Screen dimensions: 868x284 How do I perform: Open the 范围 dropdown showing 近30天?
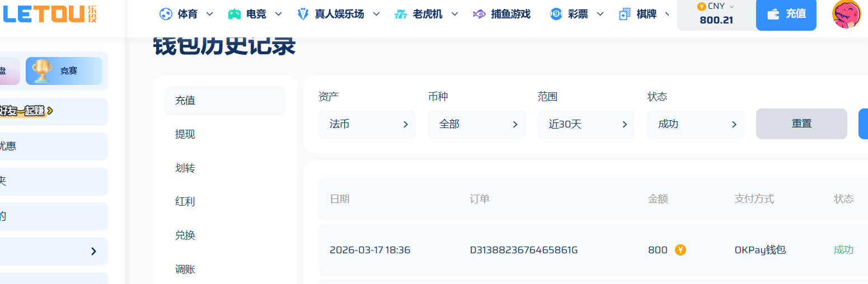pos(586,124)
